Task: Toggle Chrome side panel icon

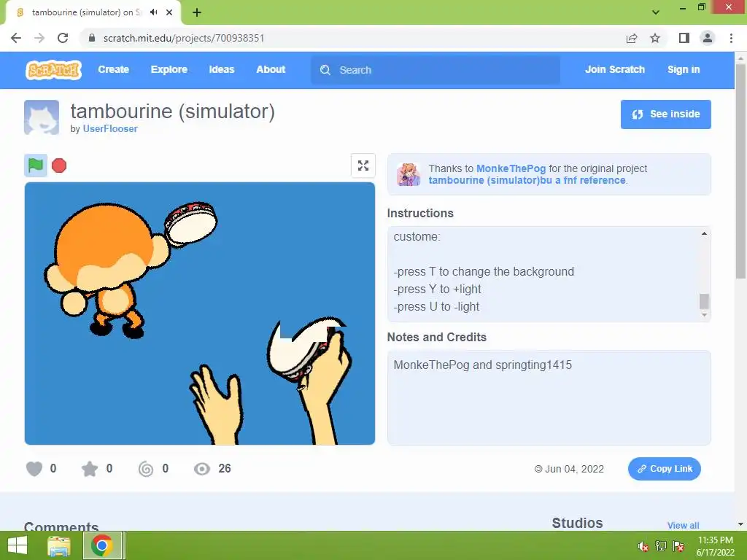Action: point(684,38)
